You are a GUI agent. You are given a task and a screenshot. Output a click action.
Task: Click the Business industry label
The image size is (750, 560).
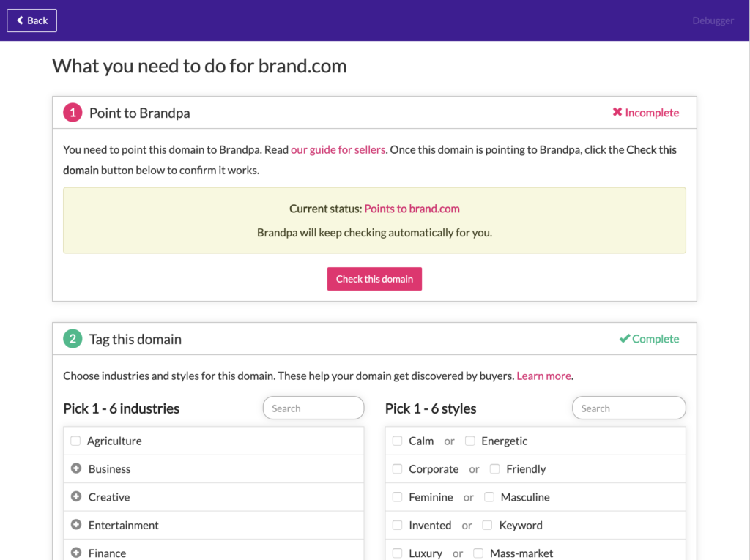pos(110,468)
